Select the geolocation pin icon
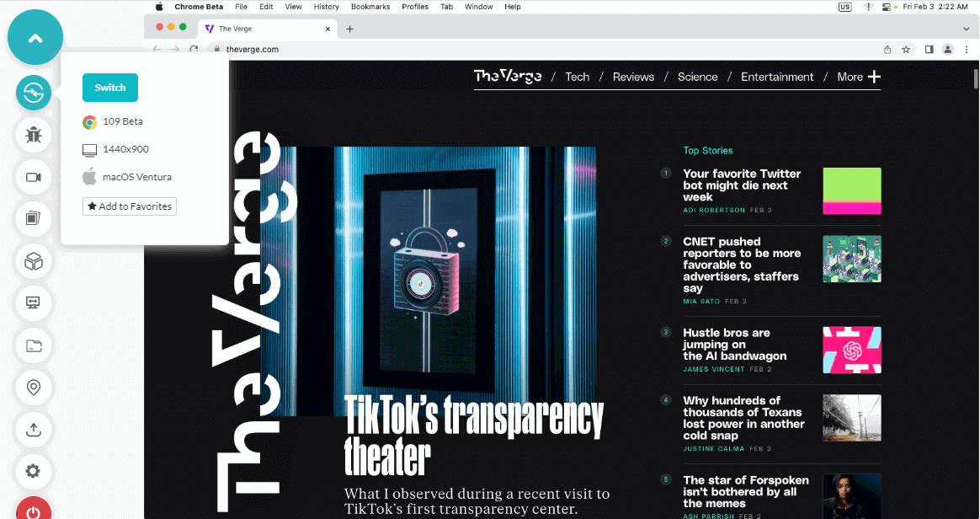The width and height of the screenshot is (980, 519). (34, 387)
